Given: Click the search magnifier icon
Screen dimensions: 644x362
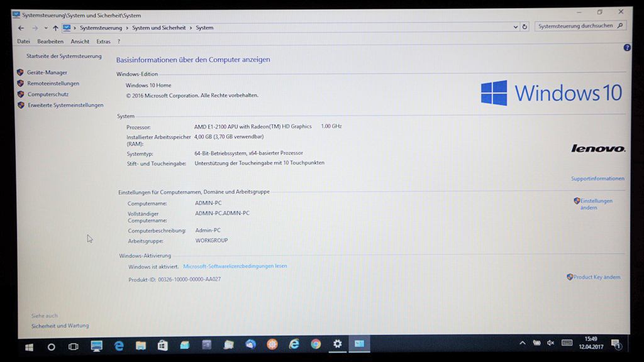Looking at the screenshot, I should (620, 25).
